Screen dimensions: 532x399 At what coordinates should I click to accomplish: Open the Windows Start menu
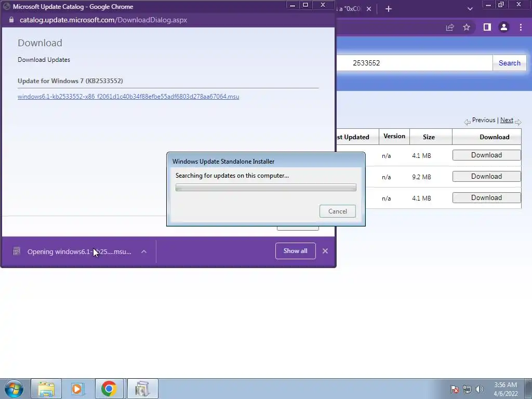14,389
